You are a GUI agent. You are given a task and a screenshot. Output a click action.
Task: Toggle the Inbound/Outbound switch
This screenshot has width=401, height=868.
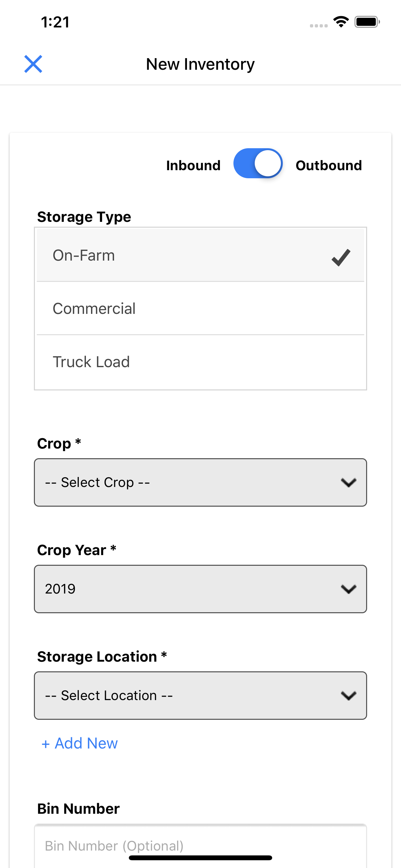[x=258, y=163]
